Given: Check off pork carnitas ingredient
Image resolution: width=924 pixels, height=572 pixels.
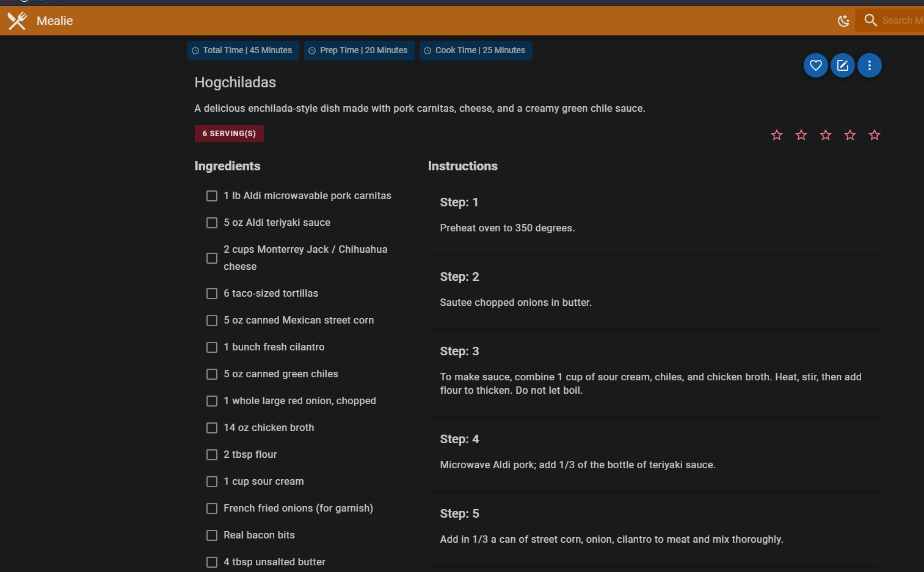Looking at the screenshot, I should 212,196.
